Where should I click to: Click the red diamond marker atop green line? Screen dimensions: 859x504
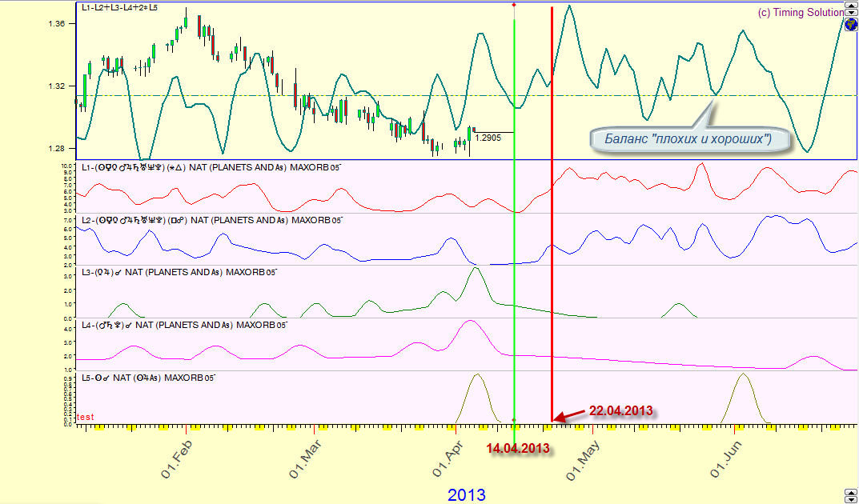point(514,6)
